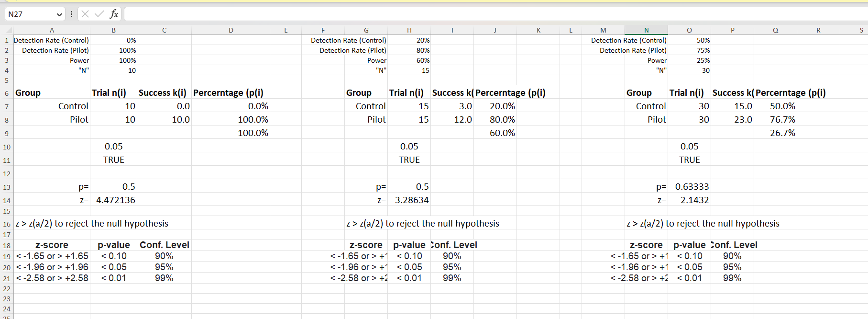This screenshot has height=319, width=868.
Task: Select column O header
Action: click(x=689, y=30)
